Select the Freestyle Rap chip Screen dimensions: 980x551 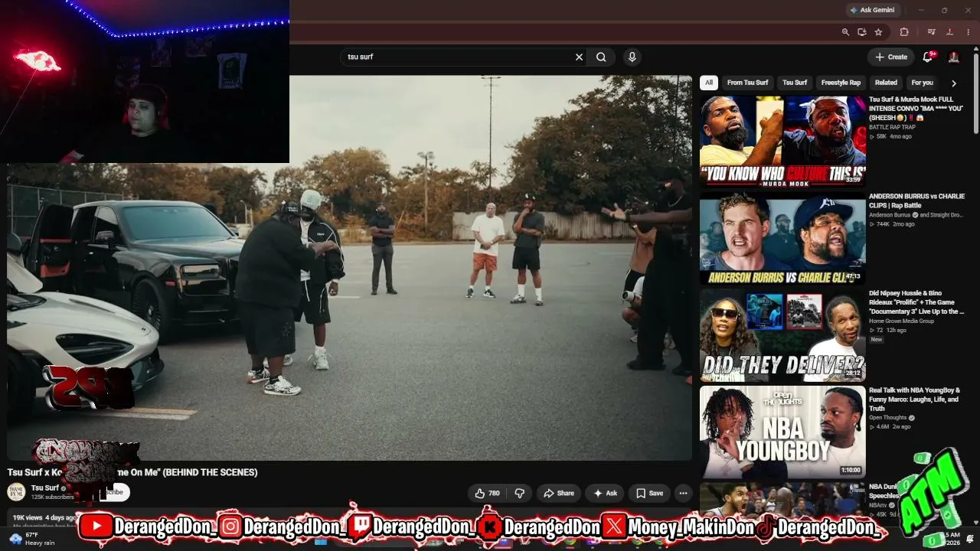841,83
